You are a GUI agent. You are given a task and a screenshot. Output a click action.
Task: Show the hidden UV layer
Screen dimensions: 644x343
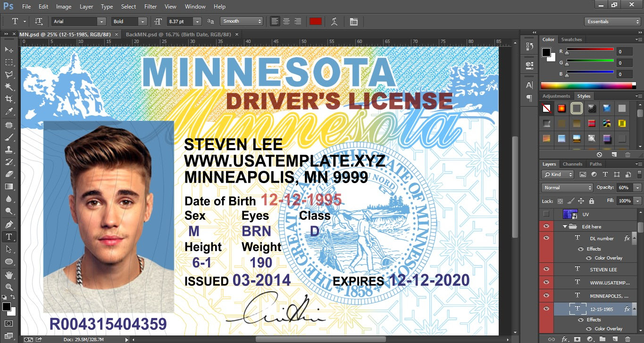(x=546, y=214)
